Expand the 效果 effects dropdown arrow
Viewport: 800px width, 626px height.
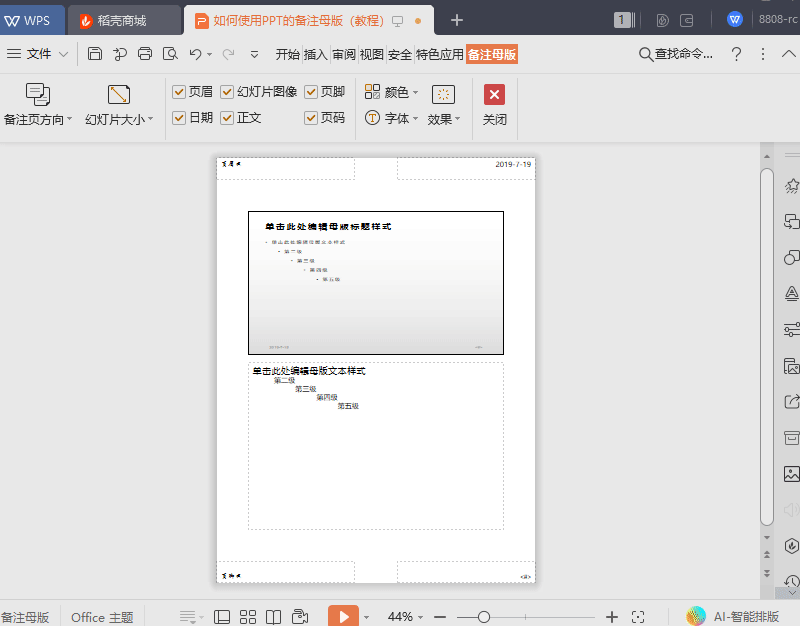458,119
